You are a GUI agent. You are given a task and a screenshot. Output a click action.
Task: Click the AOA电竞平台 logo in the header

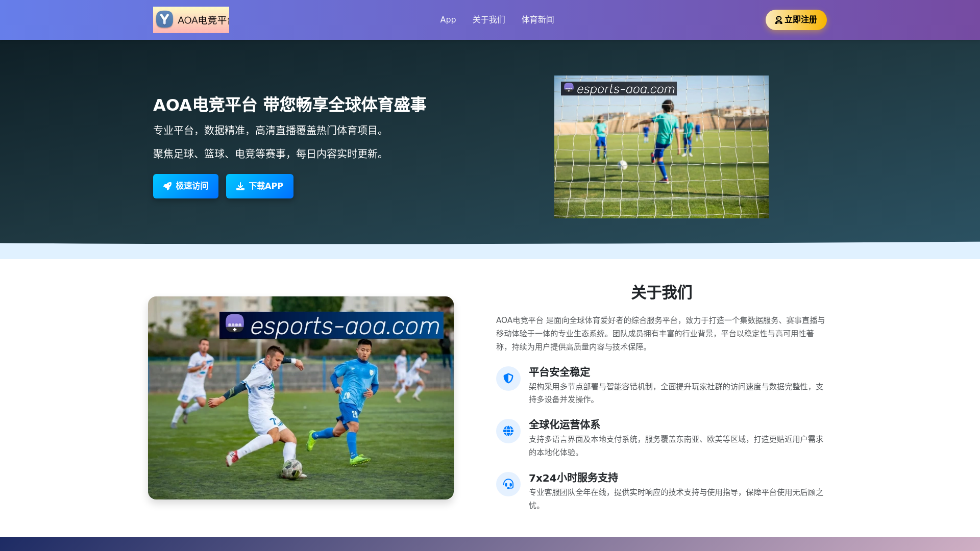click(191, 20)
